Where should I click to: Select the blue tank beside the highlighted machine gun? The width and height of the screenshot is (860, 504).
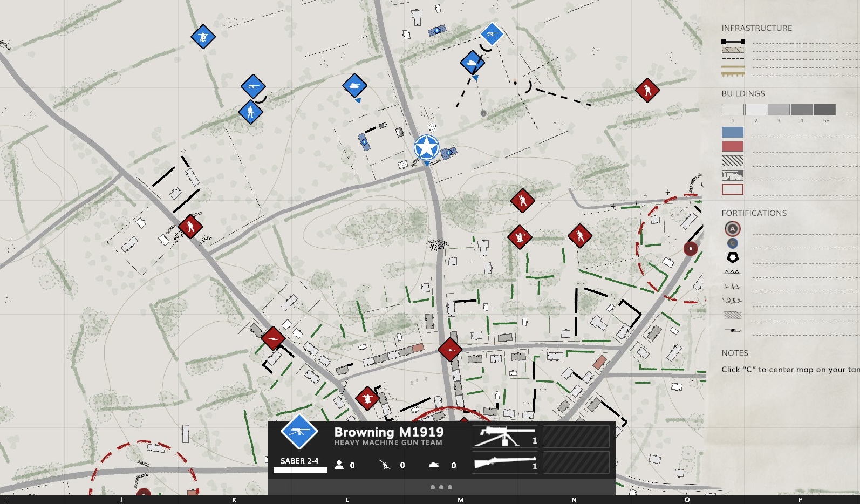coord(472,63)
